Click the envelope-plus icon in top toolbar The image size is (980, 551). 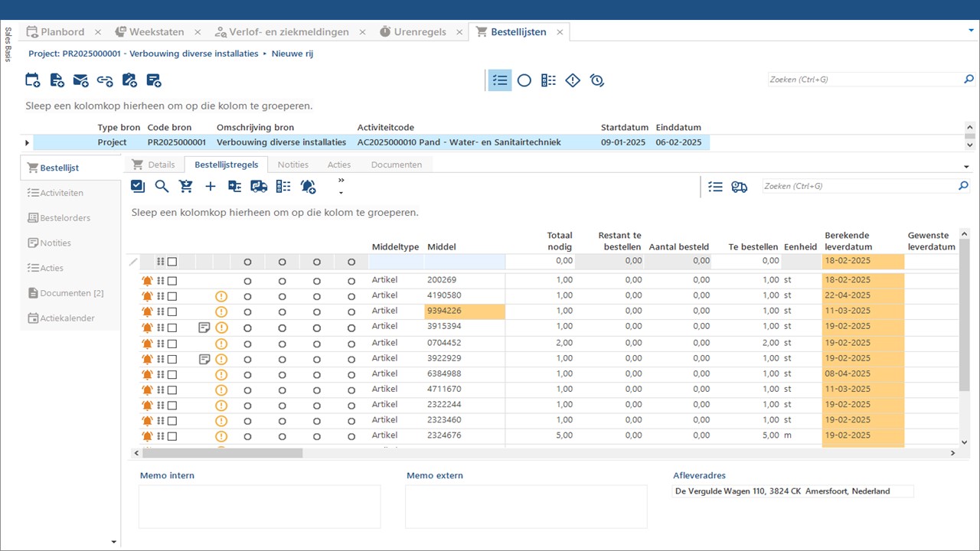pos(80,80)
